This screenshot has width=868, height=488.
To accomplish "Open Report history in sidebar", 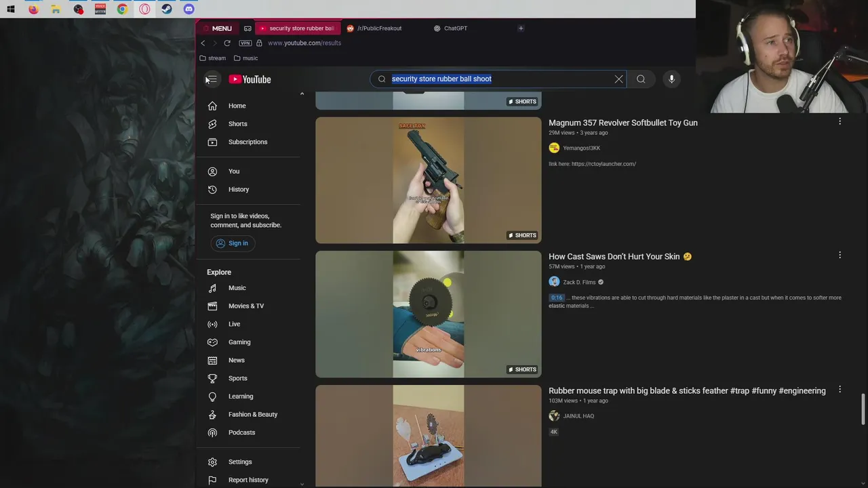I will (x=248, y=480).
